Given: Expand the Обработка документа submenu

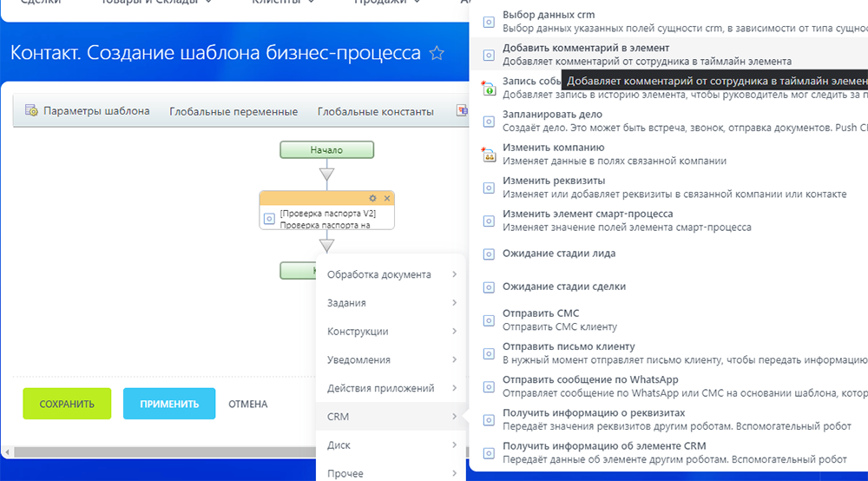Looking at the screenshot, I should [455, 274].
